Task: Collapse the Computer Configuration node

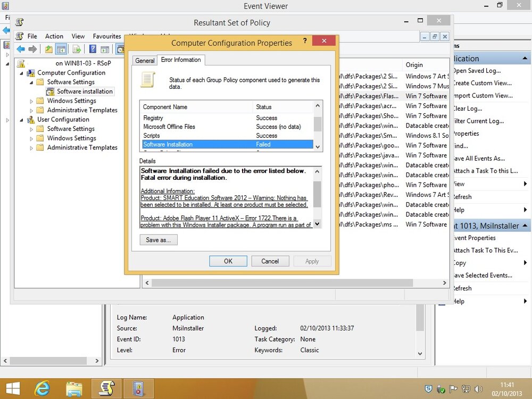Action: (22, 73)
